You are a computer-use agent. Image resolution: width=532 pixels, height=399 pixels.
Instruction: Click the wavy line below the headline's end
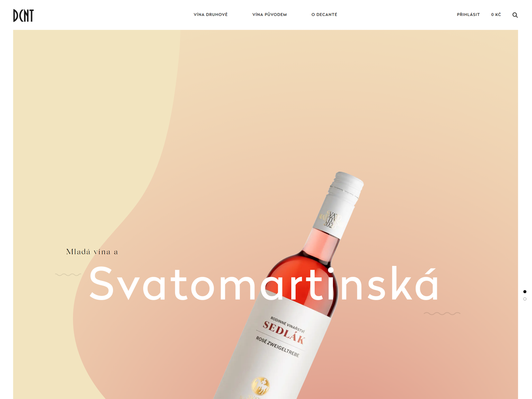click(442, 313)
